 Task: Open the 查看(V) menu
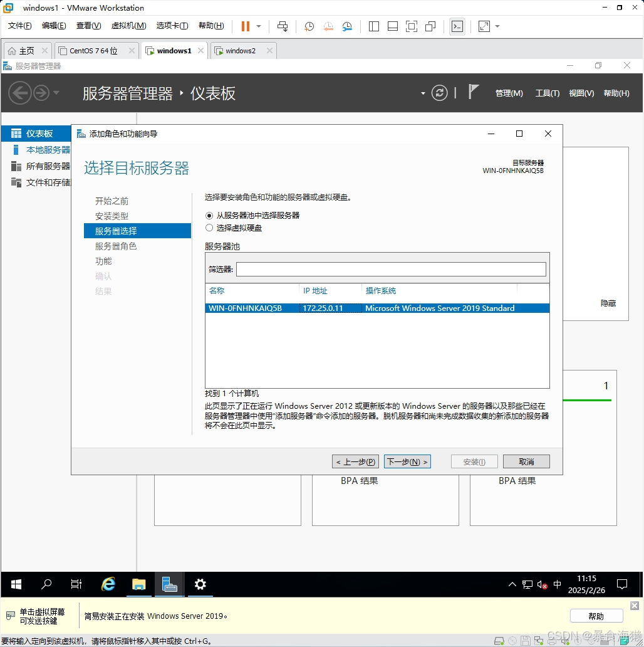pyautogui.click(x=88, y=26)
